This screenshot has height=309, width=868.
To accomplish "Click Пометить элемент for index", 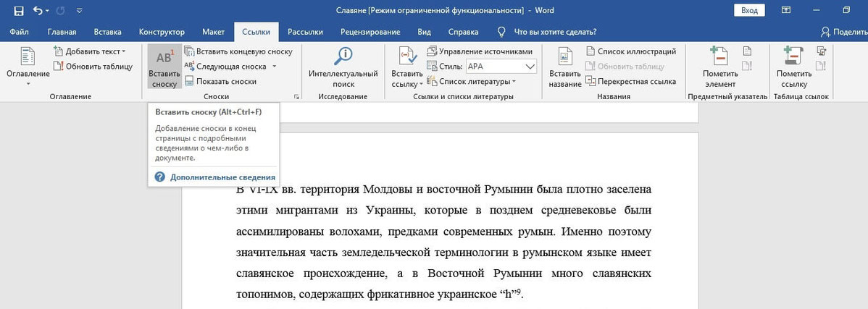I will [720, 67].
